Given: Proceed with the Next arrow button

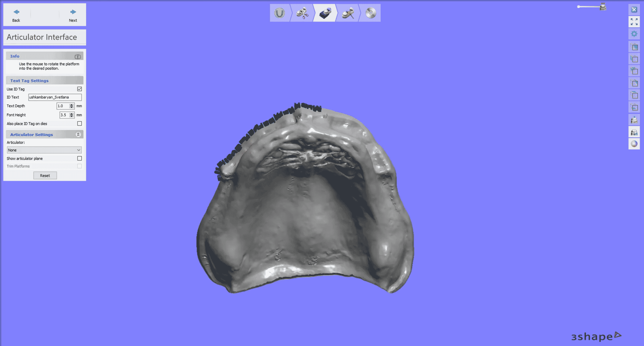Looking at the screenshot, I should point(73,15).
